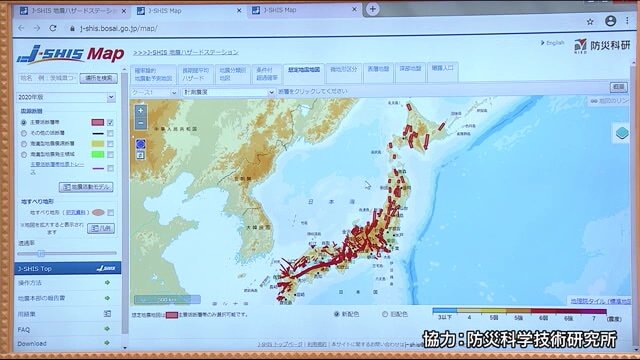Viewport: 640px width, 360px height.
Task: Open the 2020年版 year dropdown
Action: 66,97
